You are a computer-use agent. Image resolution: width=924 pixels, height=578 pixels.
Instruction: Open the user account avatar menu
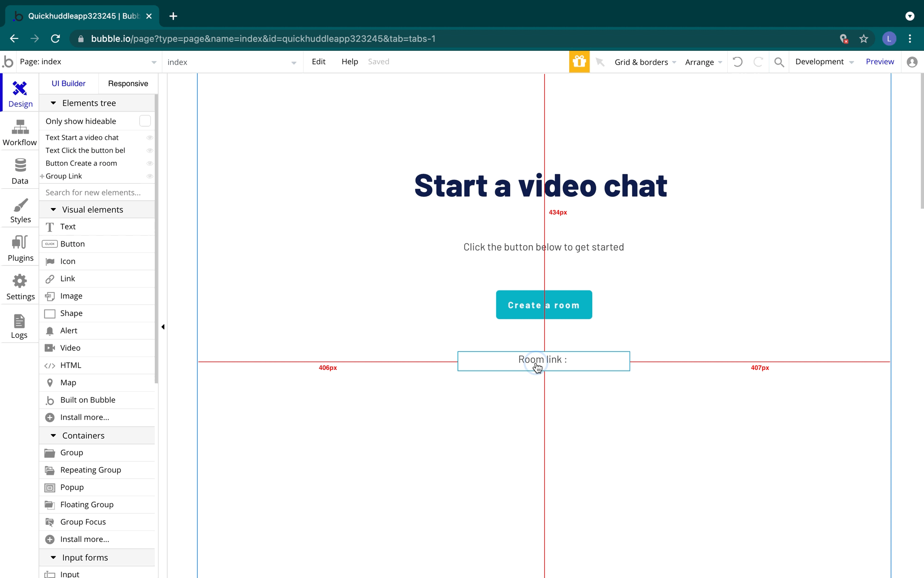point(912,62)
